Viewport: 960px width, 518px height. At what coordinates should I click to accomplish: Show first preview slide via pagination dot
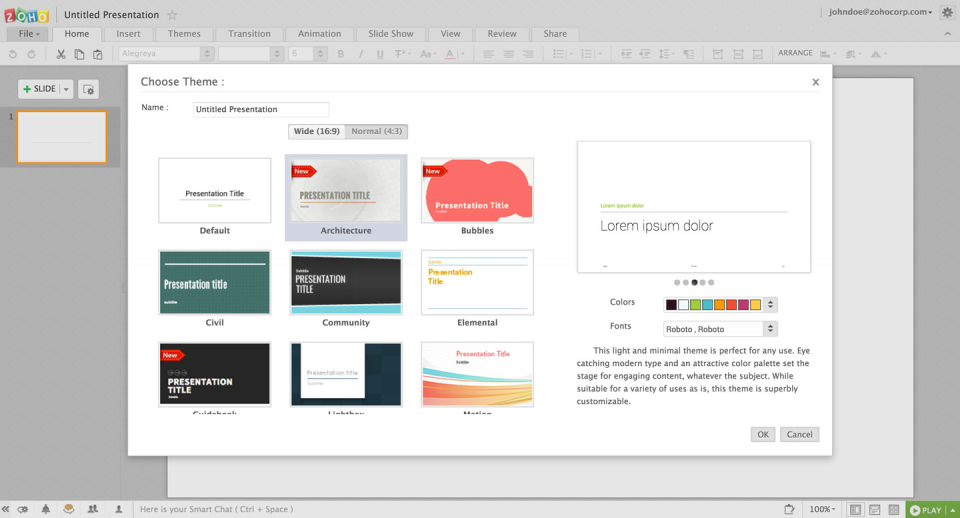click(x=677, y=282)
